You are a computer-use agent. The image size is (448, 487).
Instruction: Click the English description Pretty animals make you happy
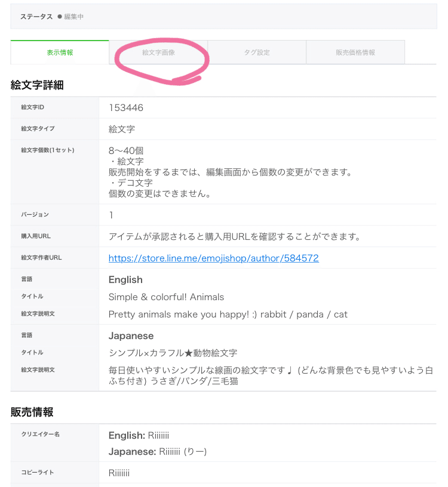[228, 315]
